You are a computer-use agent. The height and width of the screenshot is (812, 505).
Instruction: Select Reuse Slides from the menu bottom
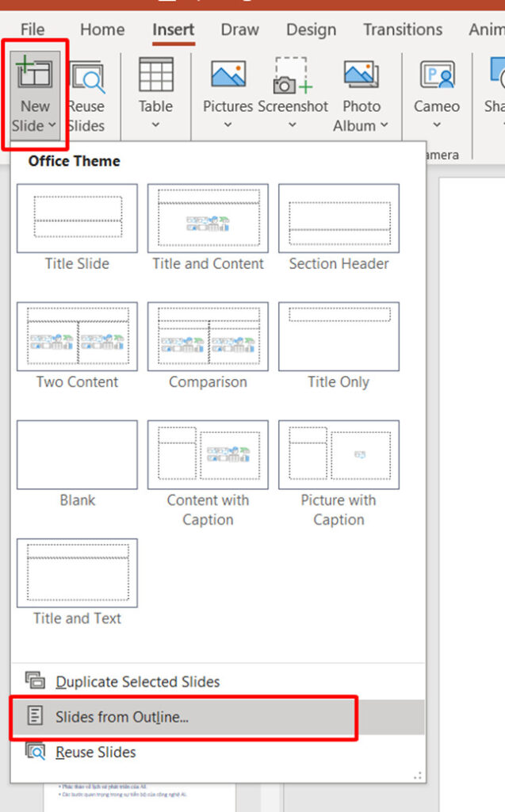[x=95, y=752]
